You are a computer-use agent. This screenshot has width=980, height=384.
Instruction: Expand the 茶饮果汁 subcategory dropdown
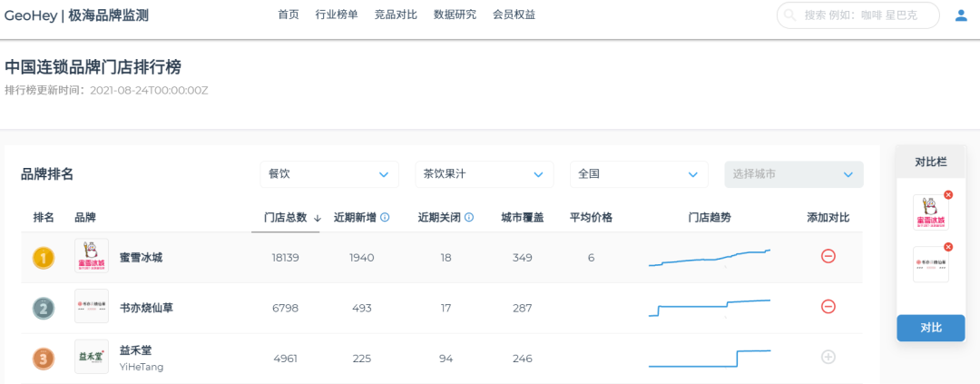485,174
